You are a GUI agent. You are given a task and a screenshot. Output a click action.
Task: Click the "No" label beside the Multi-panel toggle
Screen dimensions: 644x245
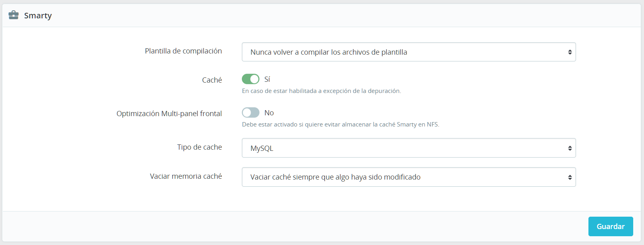tap(269, 113)
